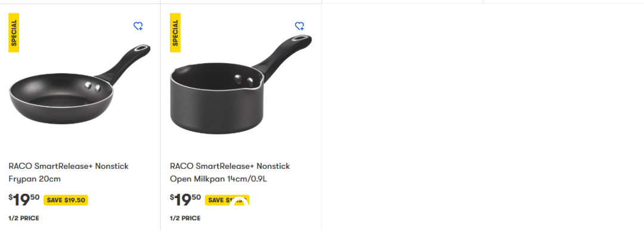This screenshot has width=644, height=232.
Task: Click the 1/2 PRICE label under the Frypan
Action: click(24, 218)
